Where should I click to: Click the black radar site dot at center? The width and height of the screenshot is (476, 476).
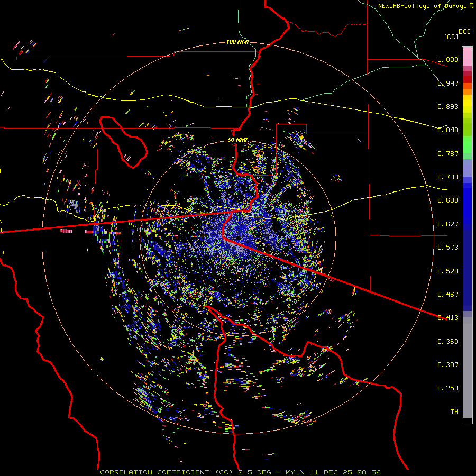point(239,237)
